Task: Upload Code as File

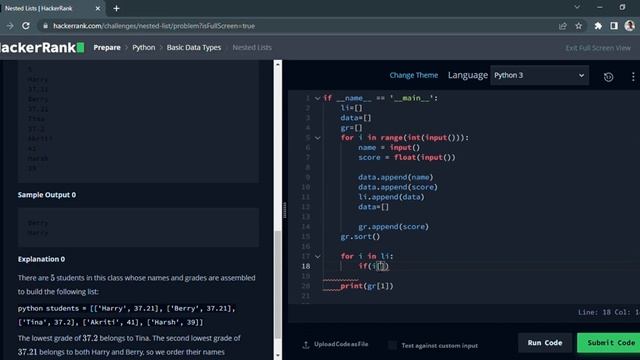Action: click(335, 344)
